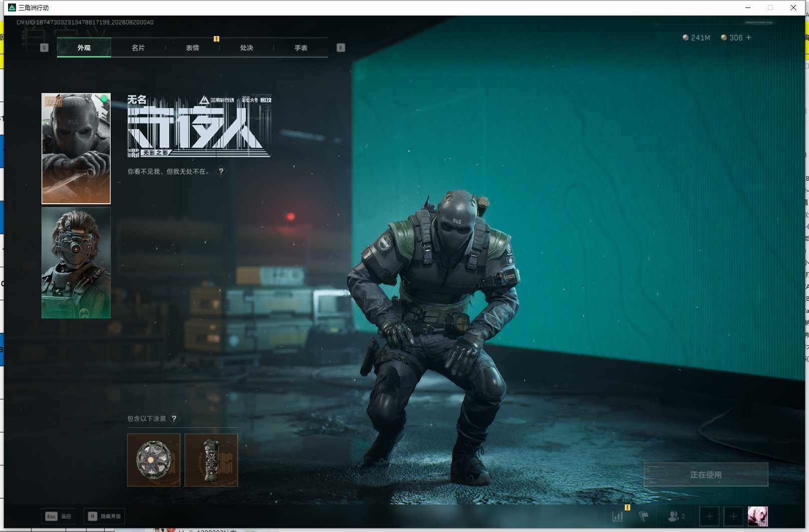The image size is (809, 532).
Task: Click the 隐藏界面 button
Action: [x=104, y=516]
